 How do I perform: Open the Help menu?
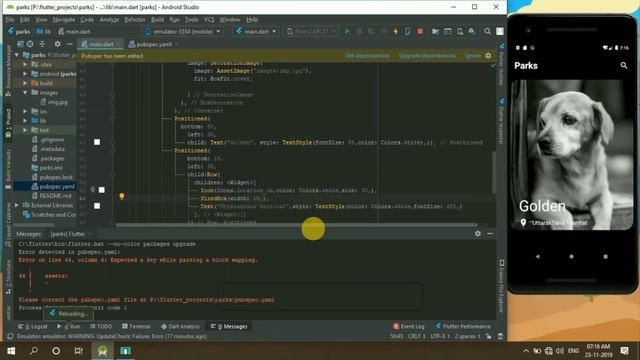coord(252,20)
